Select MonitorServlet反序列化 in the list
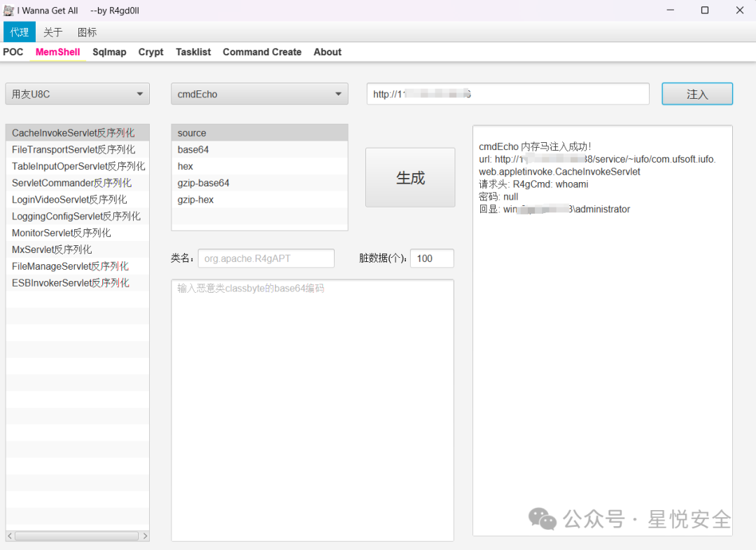The width and height of the screenshot is (756, 550). (x=78, y=233)
